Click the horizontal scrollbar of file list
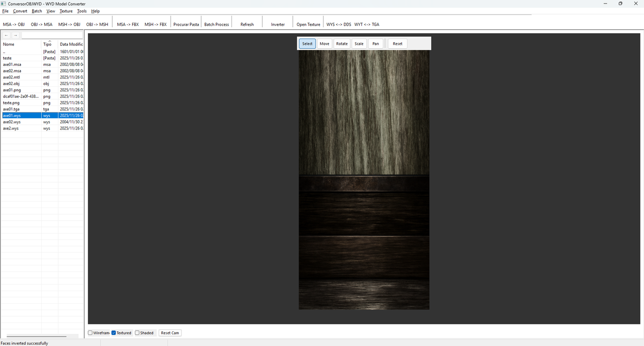The width and height of the screenshot is (644, 346). pyautogui.click(x=36, y=336)
